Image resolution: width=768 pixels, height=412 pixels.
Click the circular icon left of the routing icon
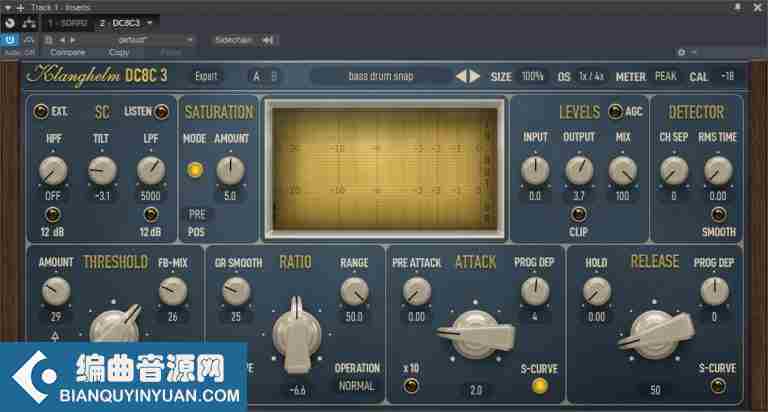tap(9, 23)
